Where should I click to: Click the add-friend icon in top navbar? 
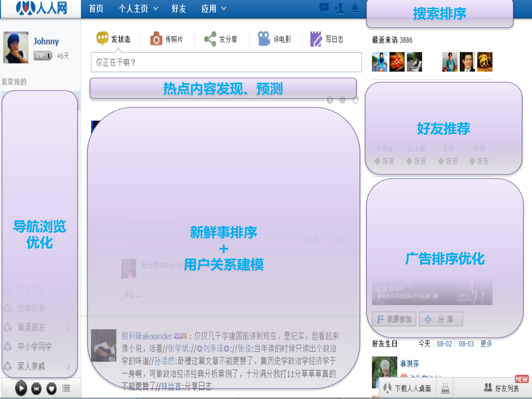pyautogui.click(x=340, y=9)
